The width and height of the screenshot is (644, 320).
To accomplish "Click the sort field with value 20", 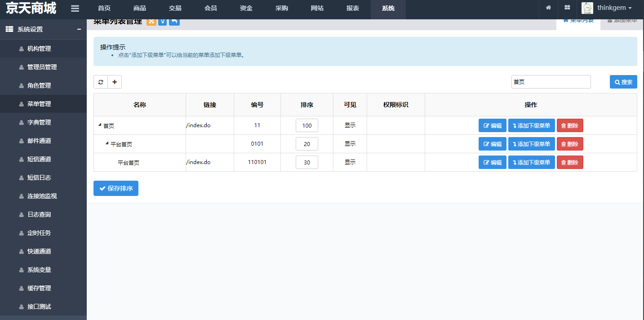I will coord(307,144).
